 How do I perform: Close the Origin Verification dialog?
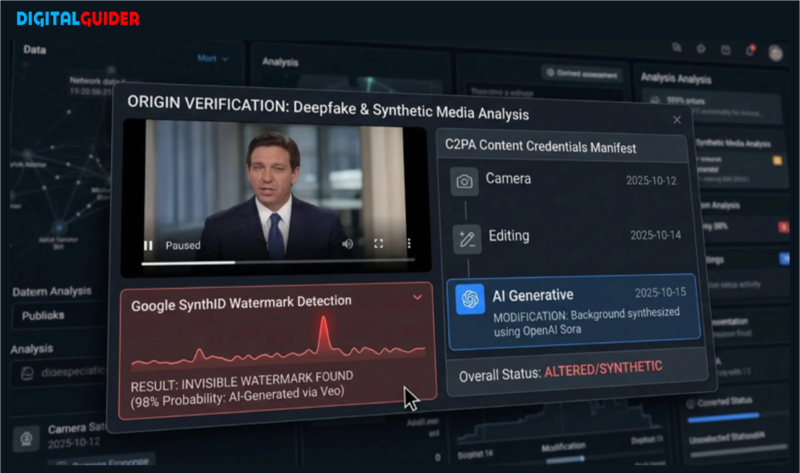point(677,120)
